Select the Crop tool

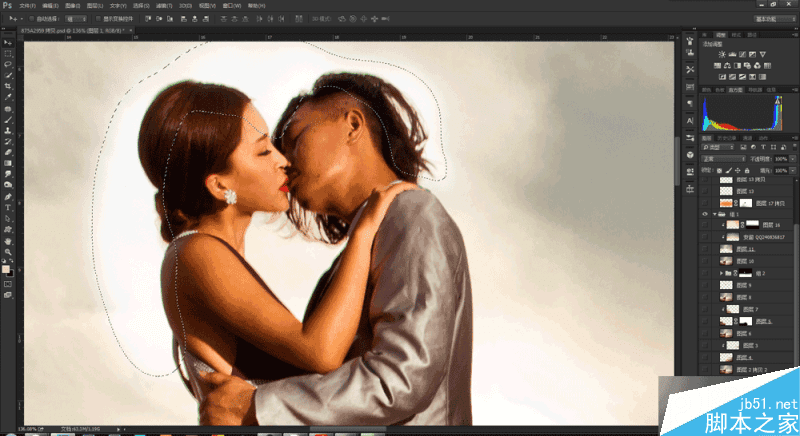[8, 86]
